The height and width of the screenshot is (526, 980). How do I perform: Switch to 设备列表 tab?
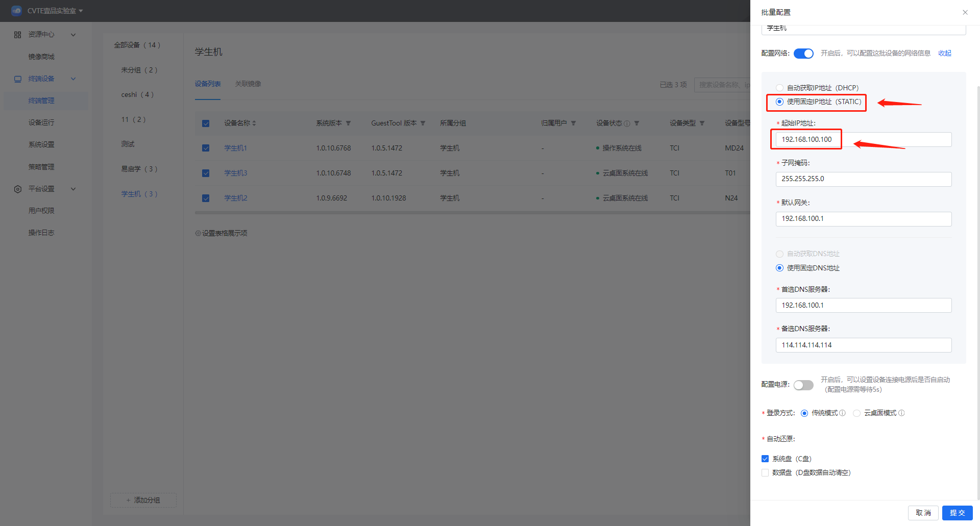[208, 84]
